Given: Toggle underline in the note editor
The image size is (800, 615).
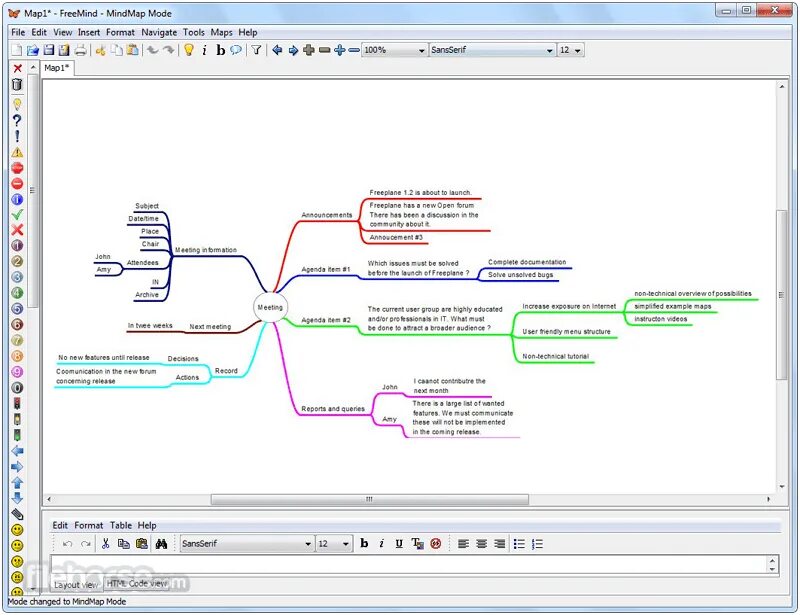Looking at the screenshot, I should click(399, 544).
